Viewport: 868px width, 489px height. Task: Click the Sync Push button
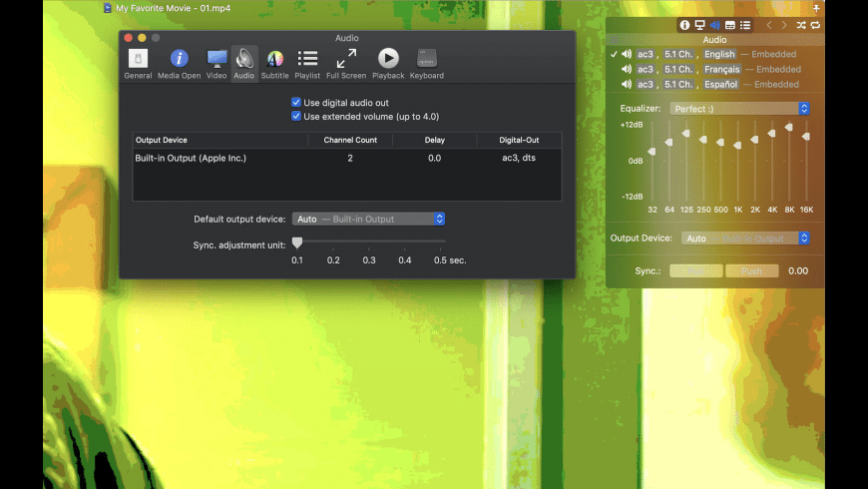coord(751,270)
